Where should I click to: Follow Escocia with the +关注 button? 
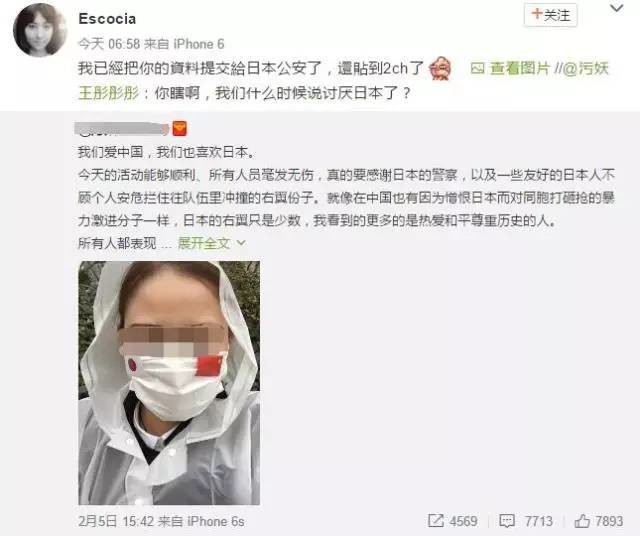(x=550, y=15)
